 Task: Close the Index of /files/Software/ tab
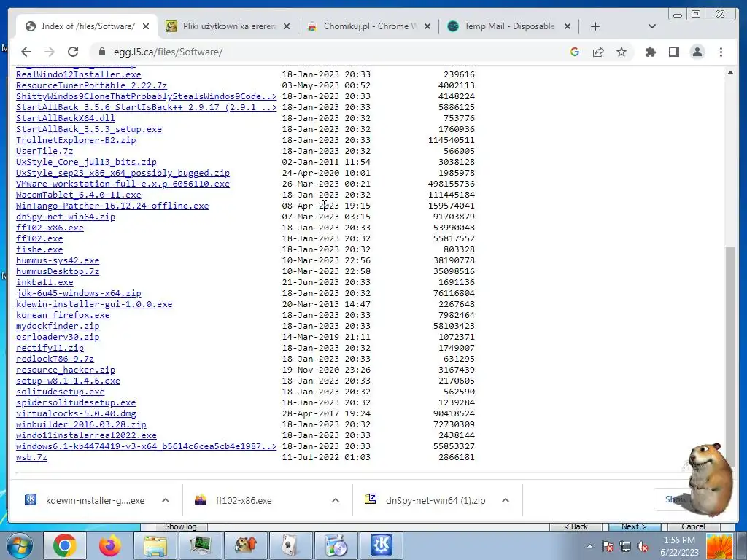146,26
